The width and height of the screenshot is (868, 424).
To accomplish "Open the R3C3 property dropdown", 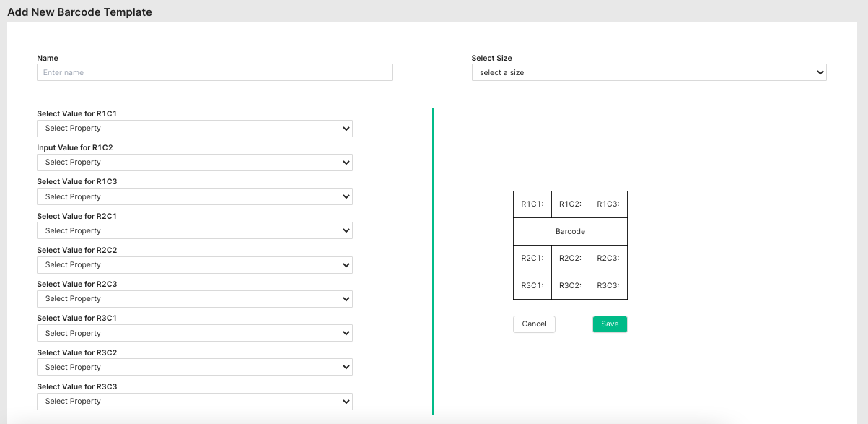I will pyautogui.click(x=195, y=402).
